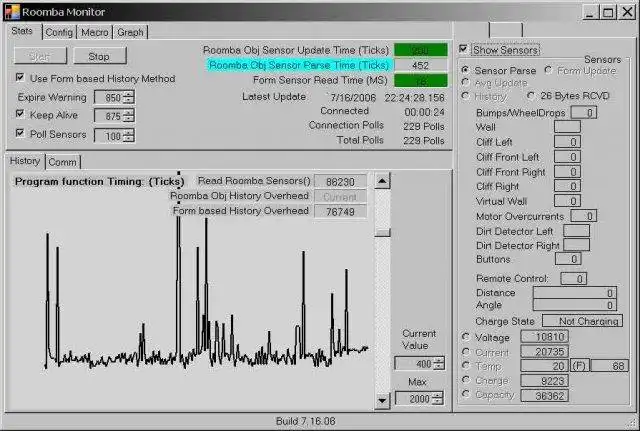Click the Roomba Obj History Overhead Current field
Image resolution: width=640 pixels, height=431 pixels.
[x=340, y=197]
